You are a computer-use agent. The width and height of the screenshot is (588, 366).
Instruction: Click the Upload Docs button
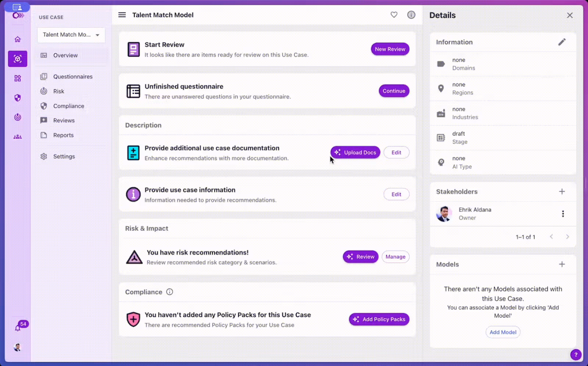(x=355, y=152)
